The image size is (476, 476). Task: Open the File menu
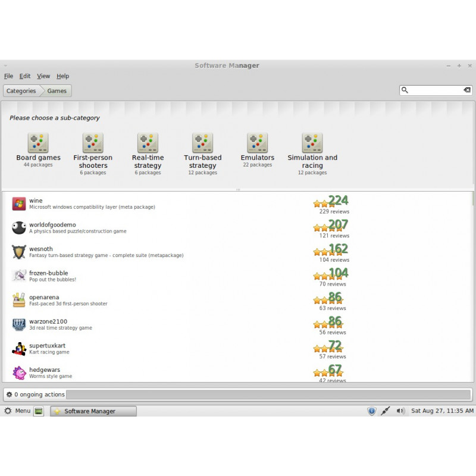pos(9,76)
